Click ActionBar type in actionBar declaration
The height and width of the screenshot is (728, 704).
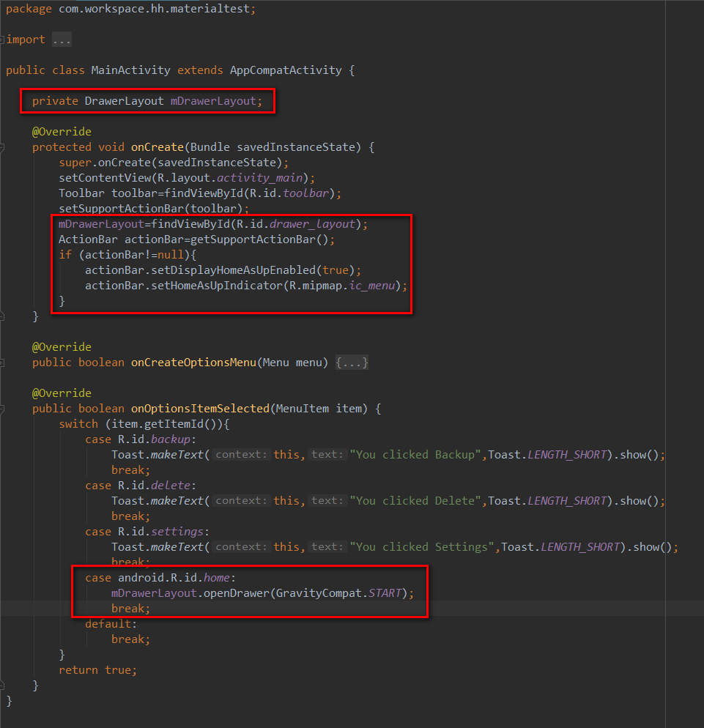88,239
